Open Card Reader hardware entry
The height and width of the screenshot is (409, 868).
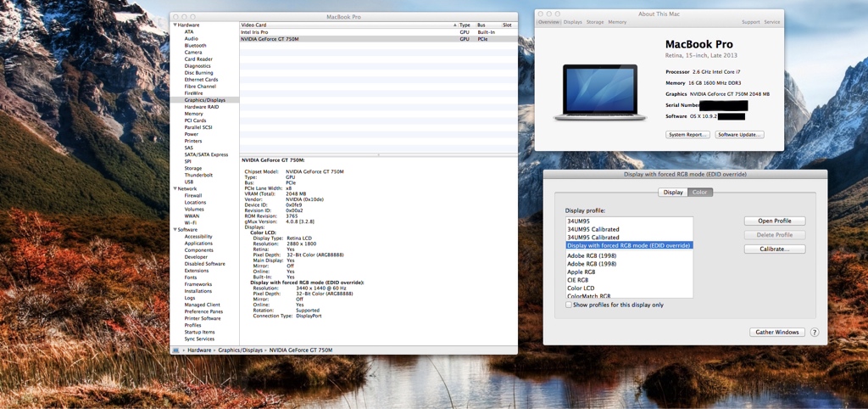198,59
